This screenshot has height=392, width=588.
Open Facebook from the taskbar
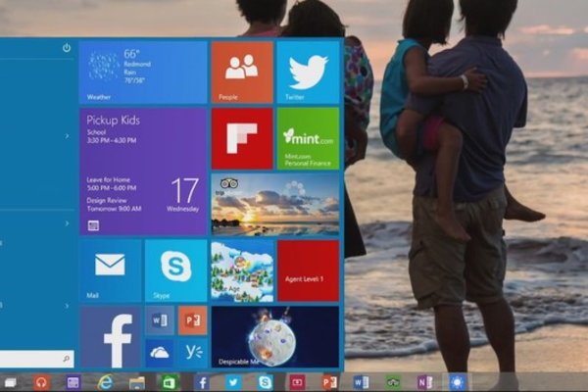coord(202,382)
